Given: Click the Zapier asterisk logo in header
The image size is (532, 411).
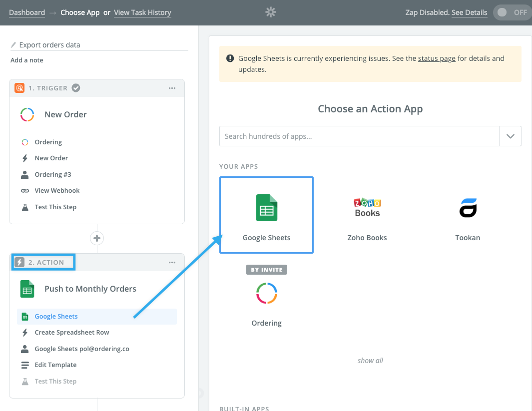Looking at the screenshot, I should point(270,12).
